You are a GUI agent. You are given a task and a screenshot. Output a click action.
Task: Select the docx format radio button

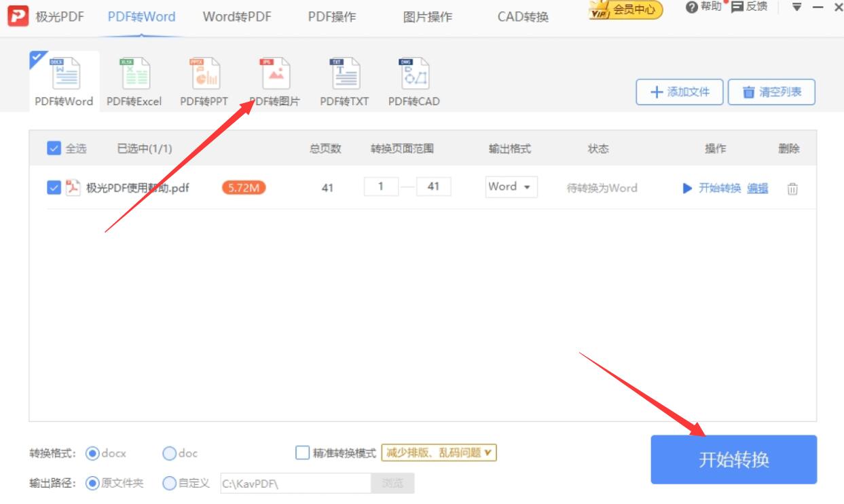[x=93, y=452]
